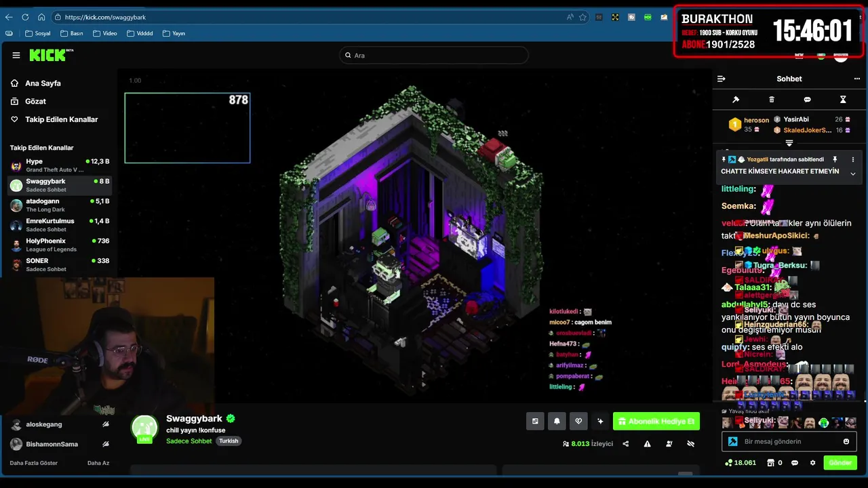Click the chat bubble icon near Gönder
The image size is (868, 488).
795,463
